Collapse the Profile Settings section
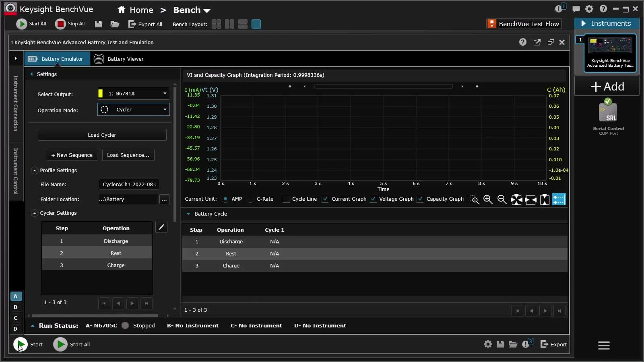The height and width of the screenshot is (362, 644). (x=35, y=171)
